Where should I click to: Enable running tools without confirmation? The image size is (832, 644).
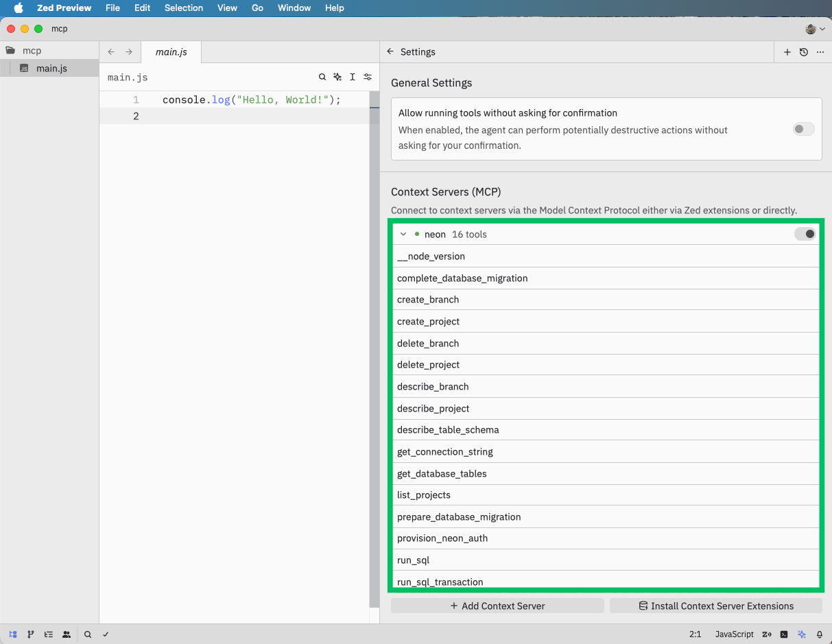[803, 129]
